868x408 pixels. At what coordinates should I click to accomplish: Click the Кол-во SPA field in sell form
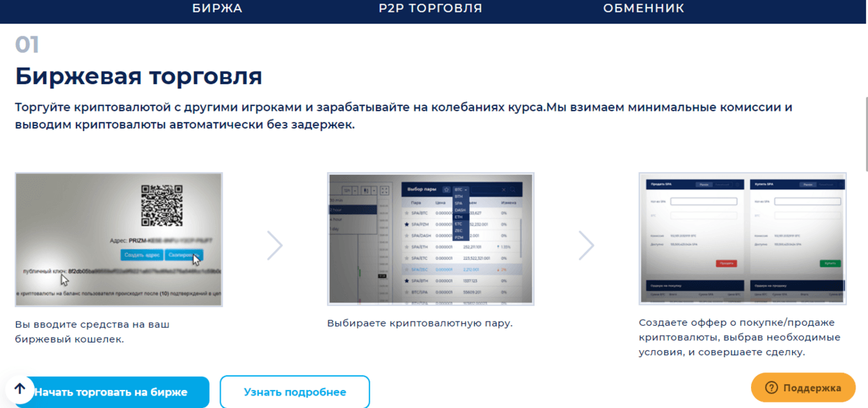tap(704, 201)
